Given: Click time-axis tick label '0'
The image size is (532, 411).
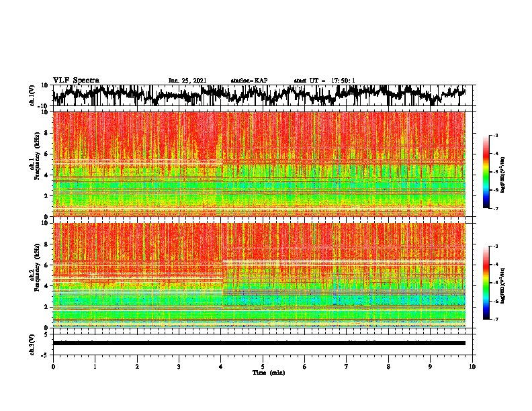Looking at the screenshot, I should tap(53, 367).
